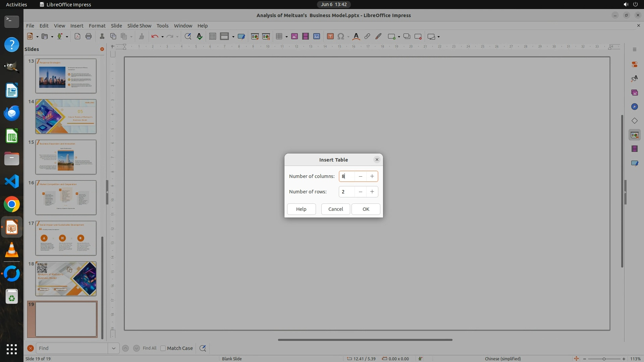This screenshot has height=362, width=644.
Task: Enable the Match Case checkbox
Action: tap(163, 348)
